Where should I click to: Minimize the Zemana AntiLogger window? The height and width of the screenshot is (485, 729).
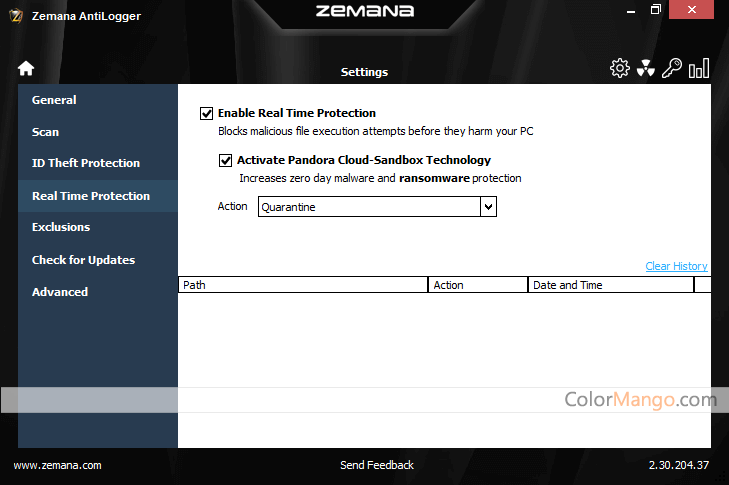coord(626,10)
